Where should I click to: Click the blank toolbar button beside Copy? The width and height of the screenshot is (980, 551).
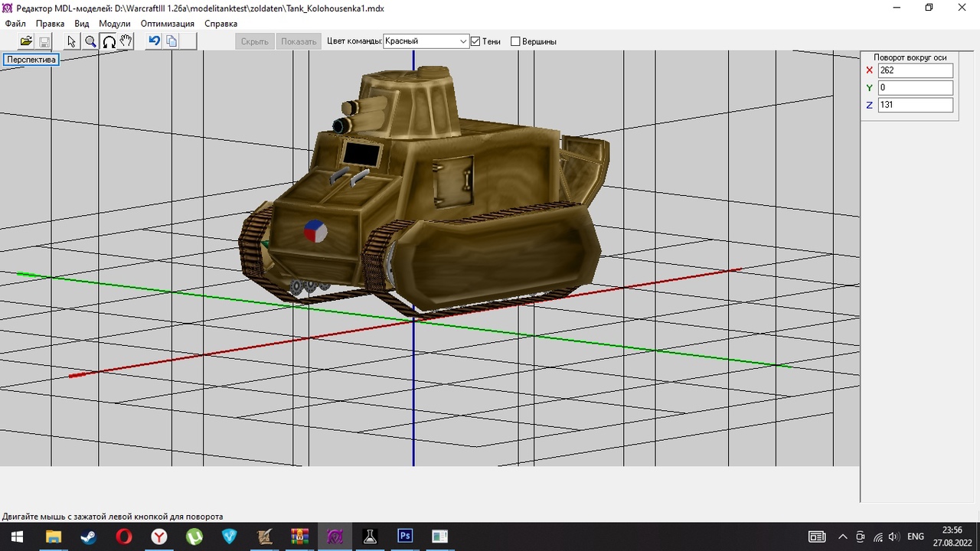point(189,41)
